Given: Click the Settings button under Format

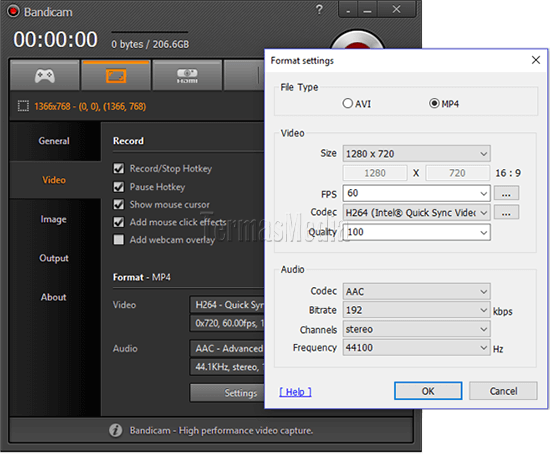Looking at the screenshot, I should [x=227, y=393].
